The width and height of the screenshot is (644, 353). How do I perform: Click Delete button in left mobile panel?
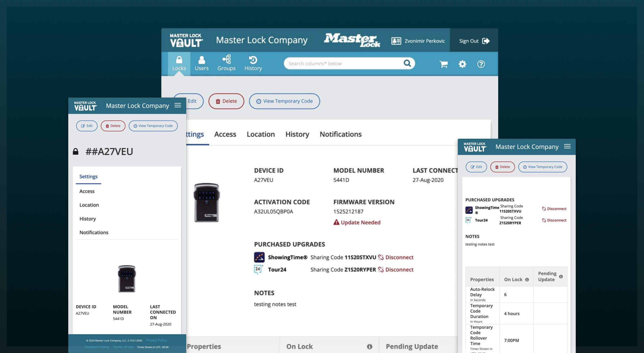pyautogui.click(x=113, y=126)
